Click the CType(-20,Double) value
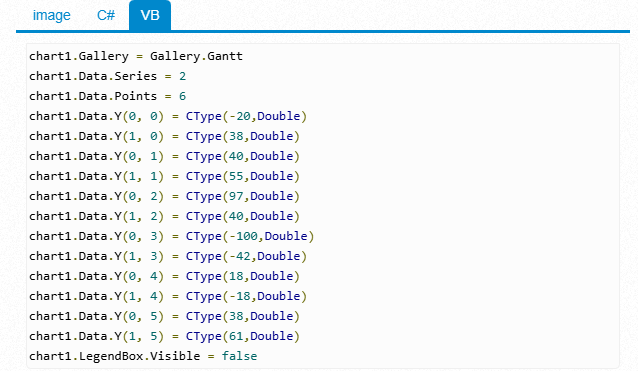The width and height of the screenshot is (638, 371). click(x=246, y=116)
